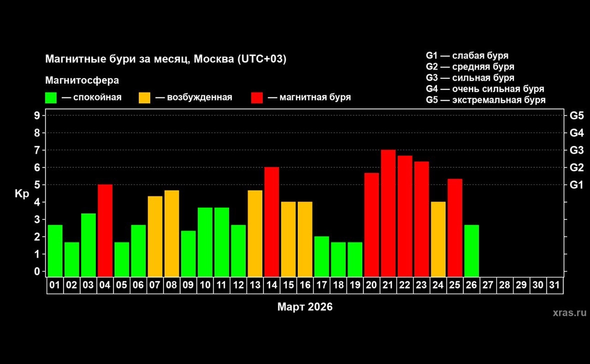Click the 'Kp' axis label
Screen dimensions: 590x364
[21, 194]
